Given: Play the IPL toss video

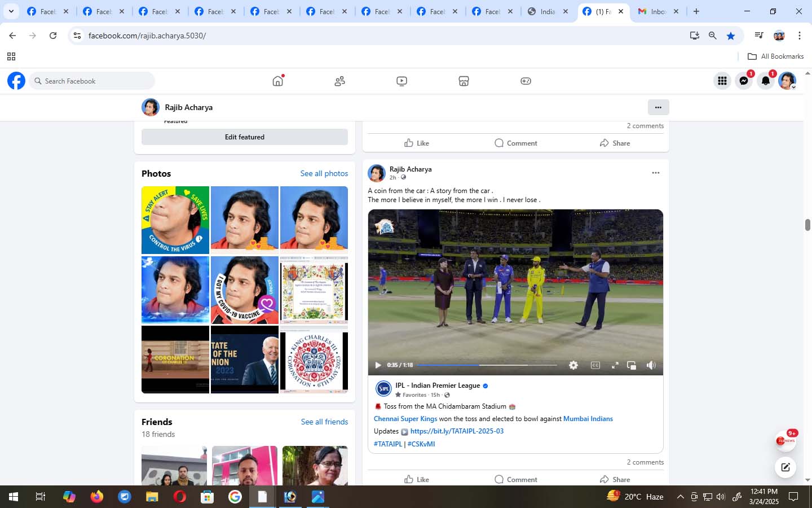Looking at the screenshot, I should click(378, 365).
